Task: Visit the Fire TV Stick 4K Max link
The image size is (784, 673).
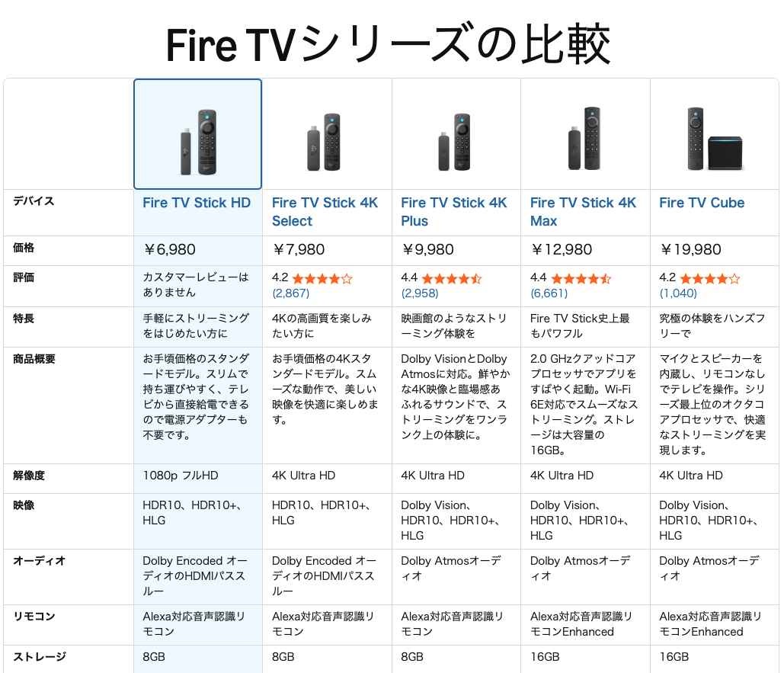Action: (x=583, y=212)
